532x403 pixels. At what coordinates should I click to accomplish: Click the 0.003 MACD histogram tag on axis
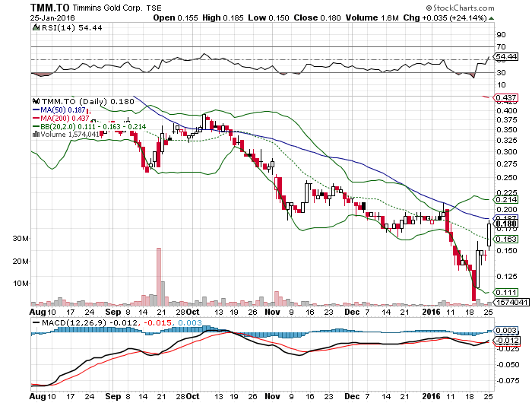click(506, 330)
